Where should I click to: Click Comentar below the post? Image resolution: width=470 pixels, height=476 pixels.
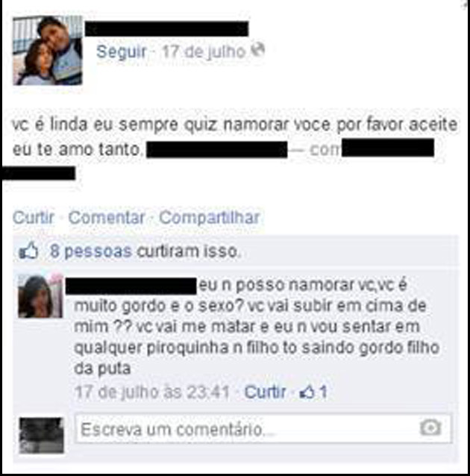(x=107, y=217)
